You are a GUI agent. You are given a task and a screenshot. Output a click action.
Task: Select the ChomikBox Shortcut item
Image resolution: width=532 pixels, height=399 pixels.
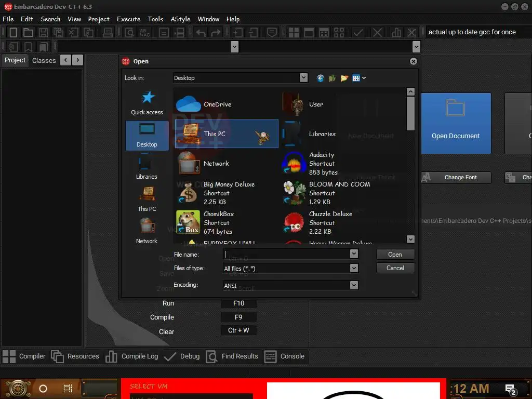point(227,222)
